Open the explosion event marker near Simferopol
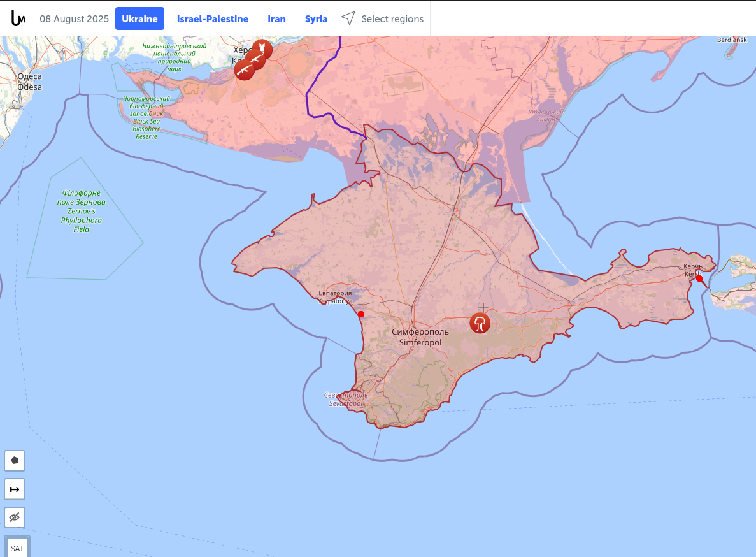This screenshot has height=557, width=756. click(480, 322)
